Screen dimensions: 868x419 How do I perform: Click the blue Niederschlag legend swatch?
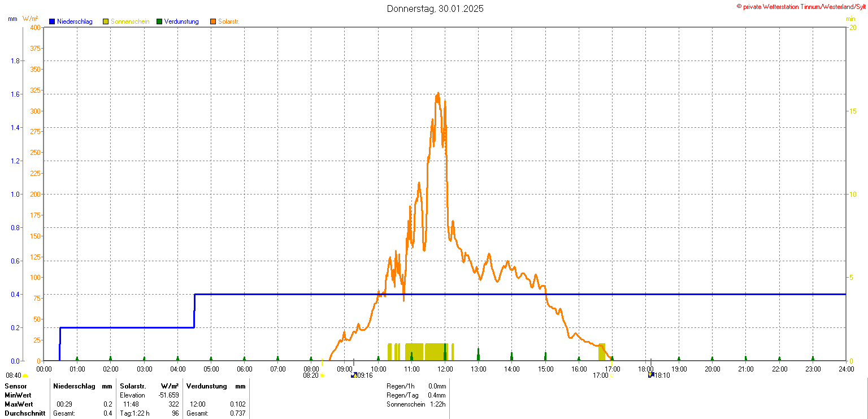pyautogui.click(x=52, y=21)
